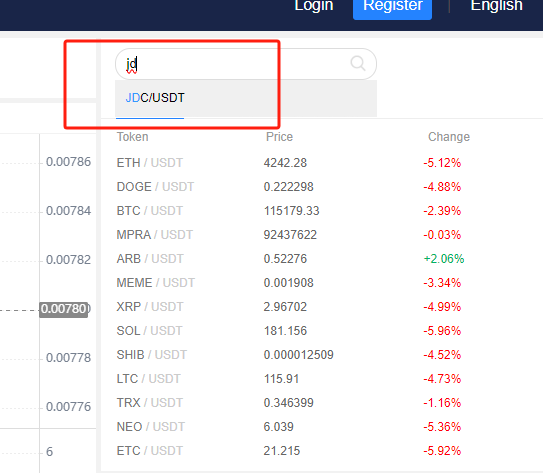The image size is (543, 473).
Task: Open the Login page
Action: point(314,6)
